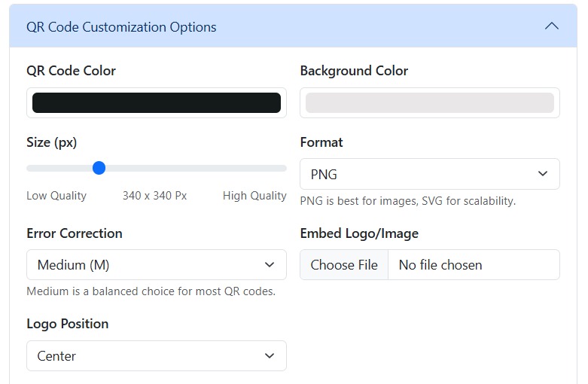
Task: Click the 'No file chosen' field
Action: (x=474, y=265)
